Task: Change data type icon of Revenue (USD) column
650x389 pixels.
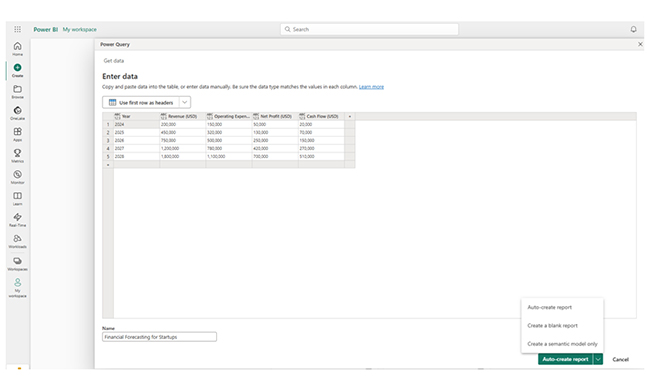Action: click(x=163, y=117)
